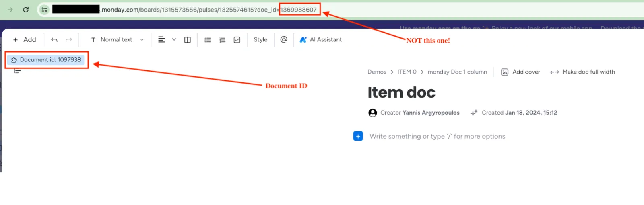Screen dimensions: 644x205
Task: Insert a column layout
Action: coord(188,40)
